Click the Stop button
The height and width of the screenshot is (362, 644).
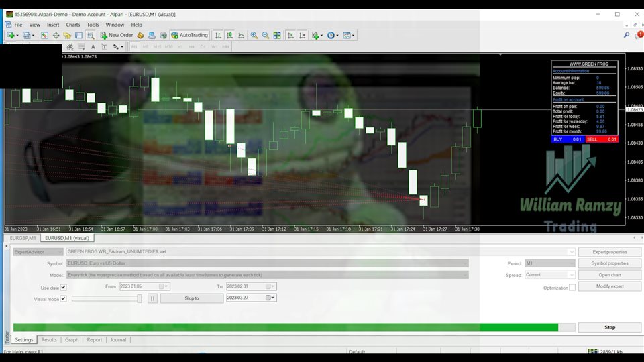click(x=610, y=328)
